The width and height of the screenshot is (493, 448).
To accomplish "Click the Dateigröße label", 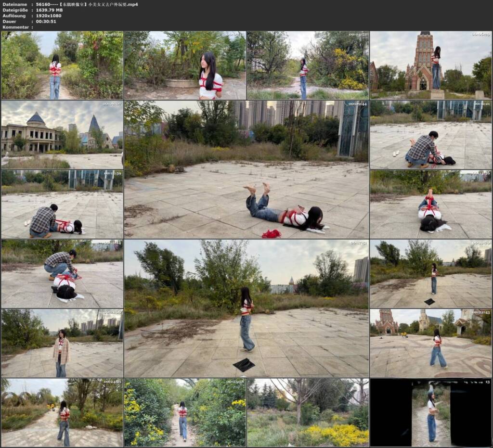I will 15,10.
